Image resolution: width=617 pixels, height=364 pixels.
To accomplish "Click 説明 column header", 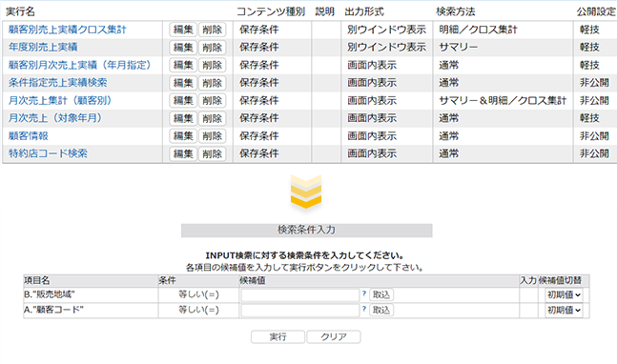I will point(325,11).
